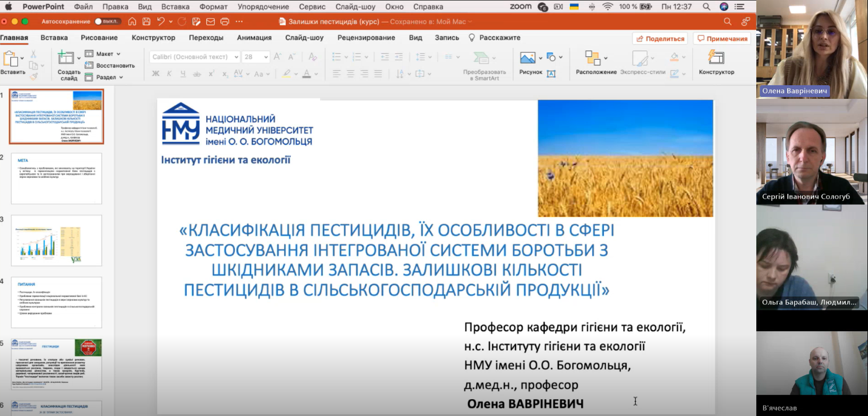Click the numbered list icon
The image size is (868, 416).
coord(356,56)
